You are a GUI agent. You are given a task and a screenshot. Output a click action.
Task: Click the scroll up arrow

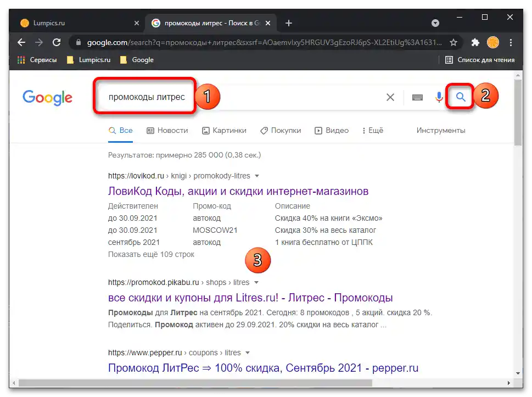(x=518, y=75)
